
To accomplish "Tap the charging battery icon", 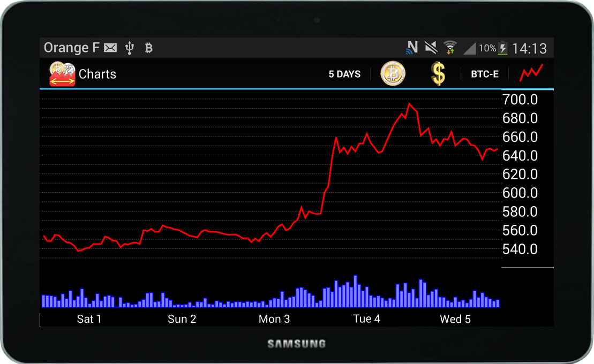I will click(503, 48).
